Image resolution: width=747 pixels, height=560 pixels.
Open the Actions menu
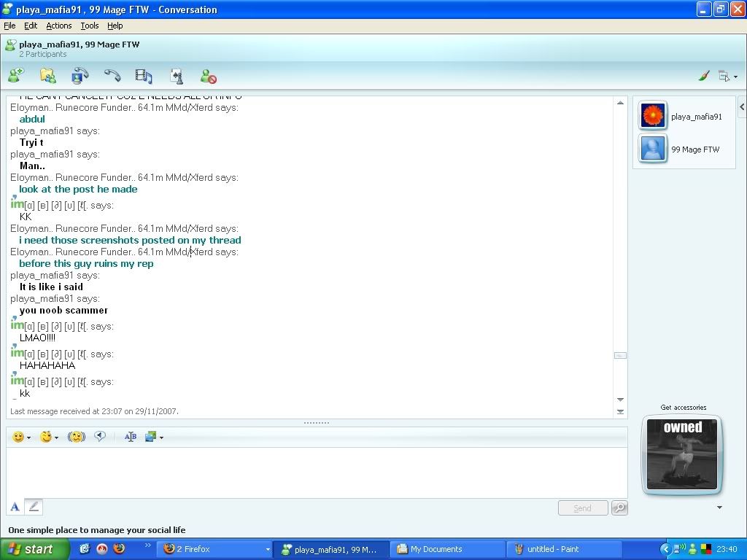58,26
